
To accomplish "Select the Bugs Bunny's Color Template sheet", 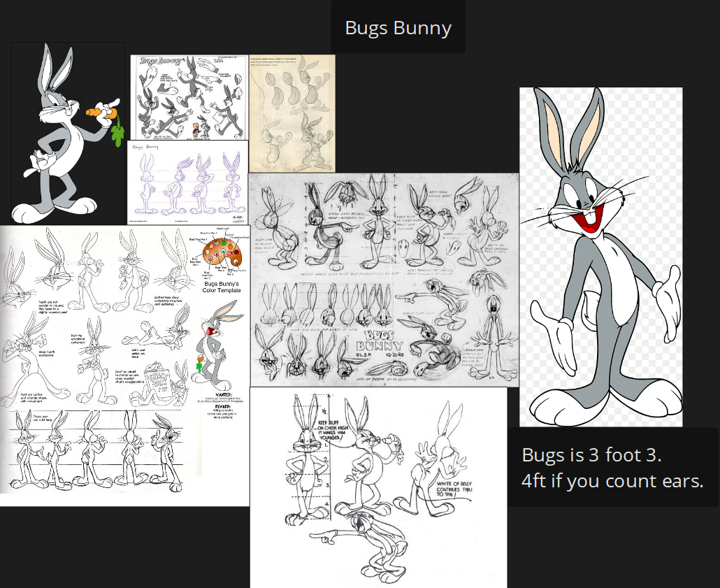I will click(x=125, y=366).
